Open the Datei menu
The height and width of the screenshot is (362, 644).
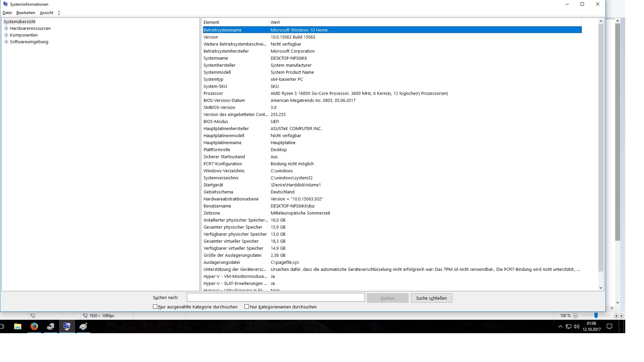[x=7, y=13]
